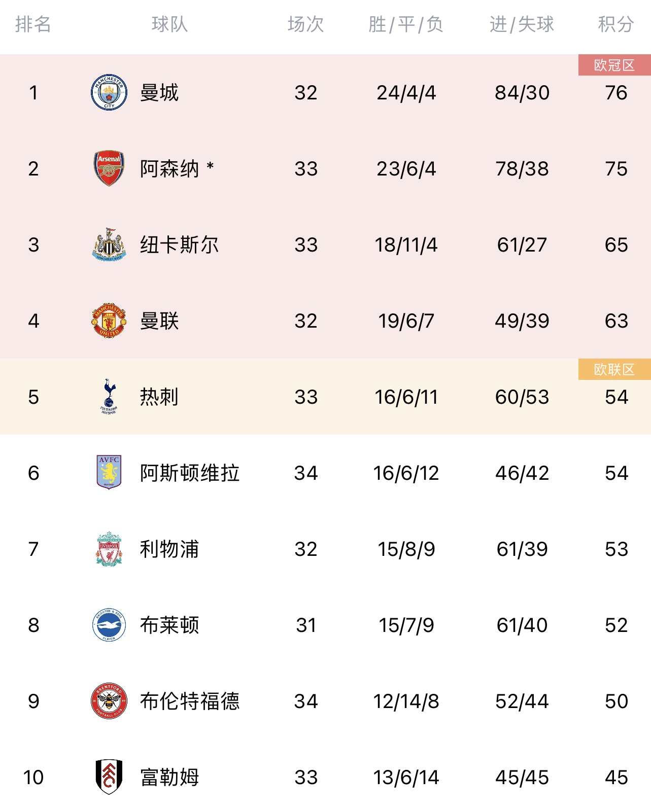
Task: Click the Brentford bee crest
Action: (109, 701)
